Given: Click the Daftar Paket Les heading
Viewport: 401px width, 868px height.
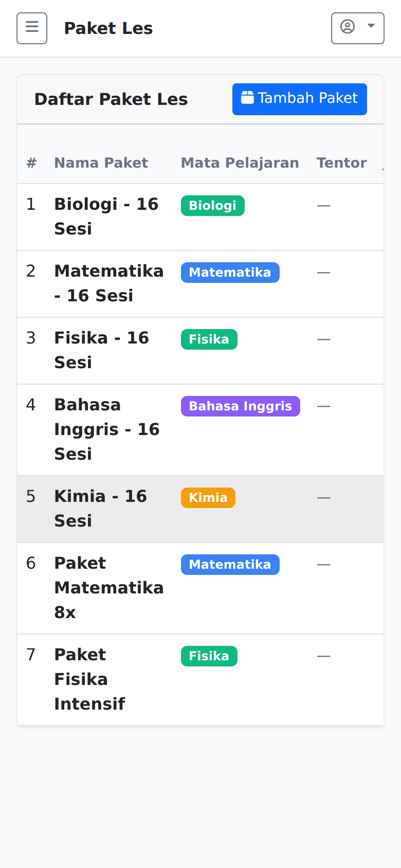Looking at the screenshot, I should click(111, 99).
